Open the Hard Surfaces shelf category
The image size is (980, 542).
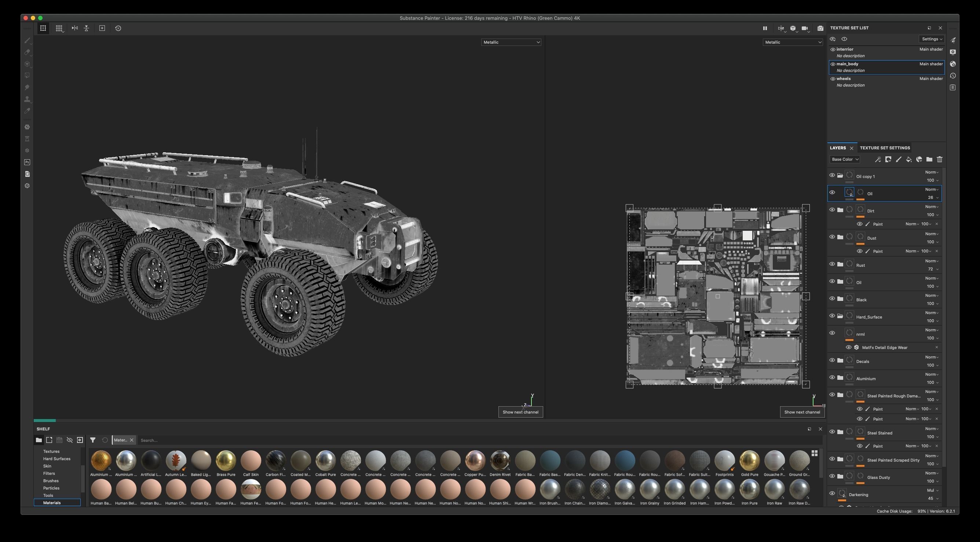tap(57, 459)
